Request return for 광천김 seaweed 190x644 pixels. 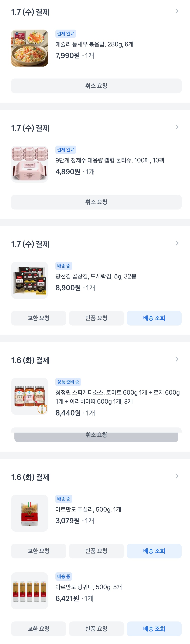(x=96, y=318)
